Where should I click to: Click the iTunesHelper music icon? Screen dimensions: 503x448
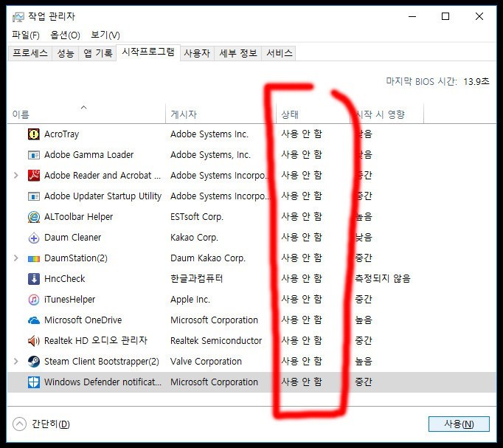(x=34, y=300)
